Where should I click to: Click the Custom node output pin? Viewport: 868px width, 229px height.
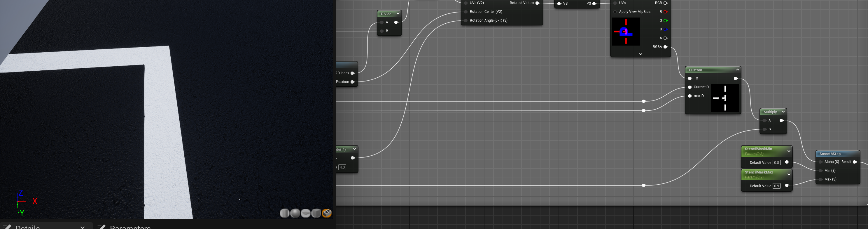point(736,78)
